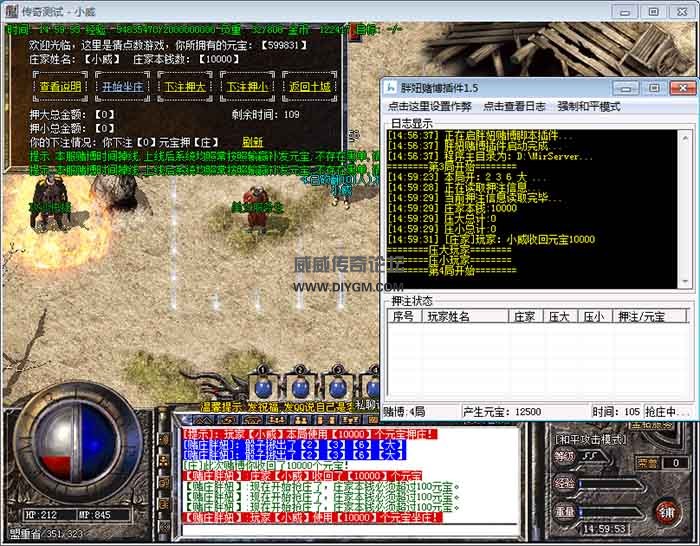Click the 时间: 105 status entry

(617, 412)
